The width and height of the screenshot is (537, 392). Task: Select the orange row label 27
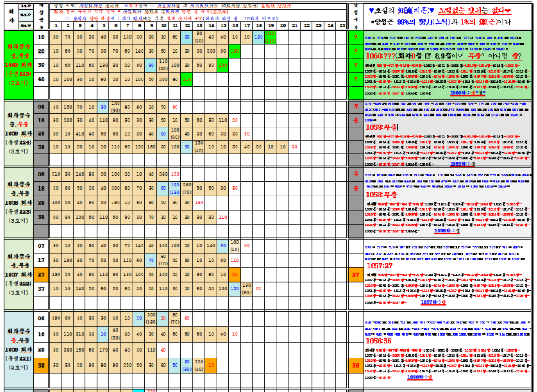coord(41,274)
